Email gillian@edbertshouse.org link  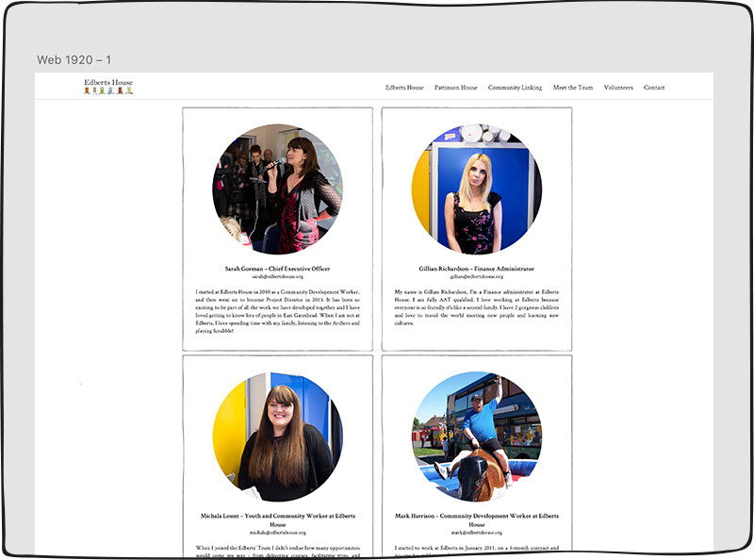(x=477, y=276)
